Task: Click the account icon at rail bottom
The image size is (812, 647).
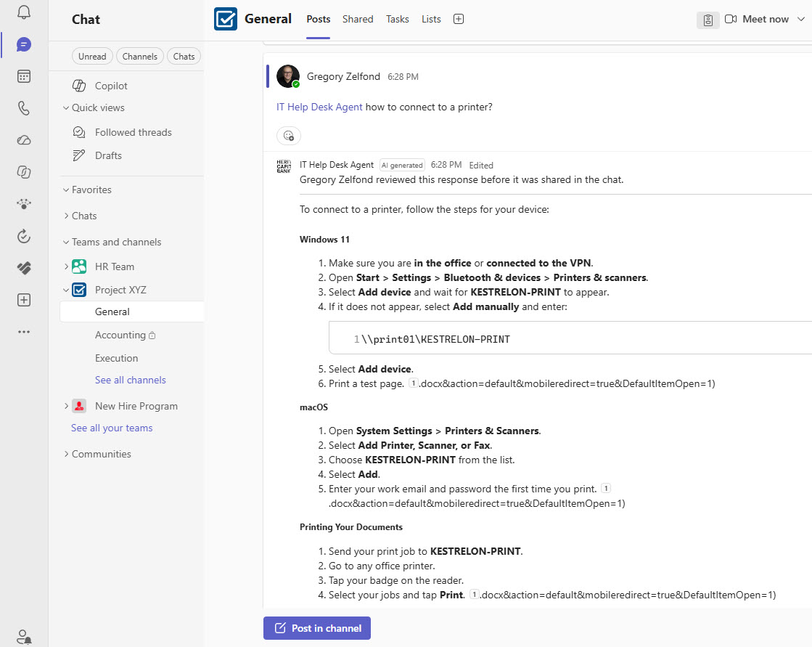Action: tap(24, 636)
